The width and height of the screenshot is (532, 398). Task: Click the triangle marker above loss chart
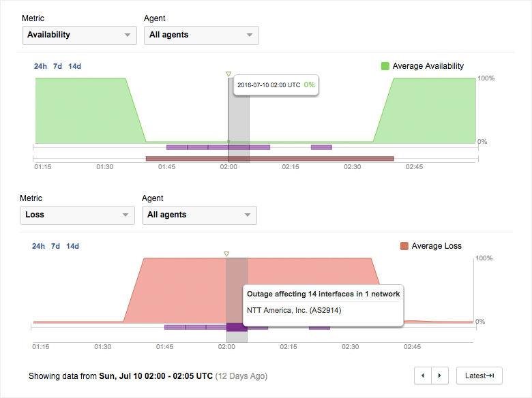point(226,254)
